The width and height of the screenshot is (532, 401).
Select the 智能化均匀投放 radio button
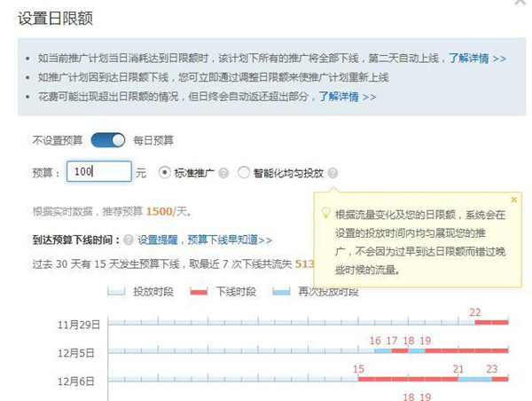[244, 173]
